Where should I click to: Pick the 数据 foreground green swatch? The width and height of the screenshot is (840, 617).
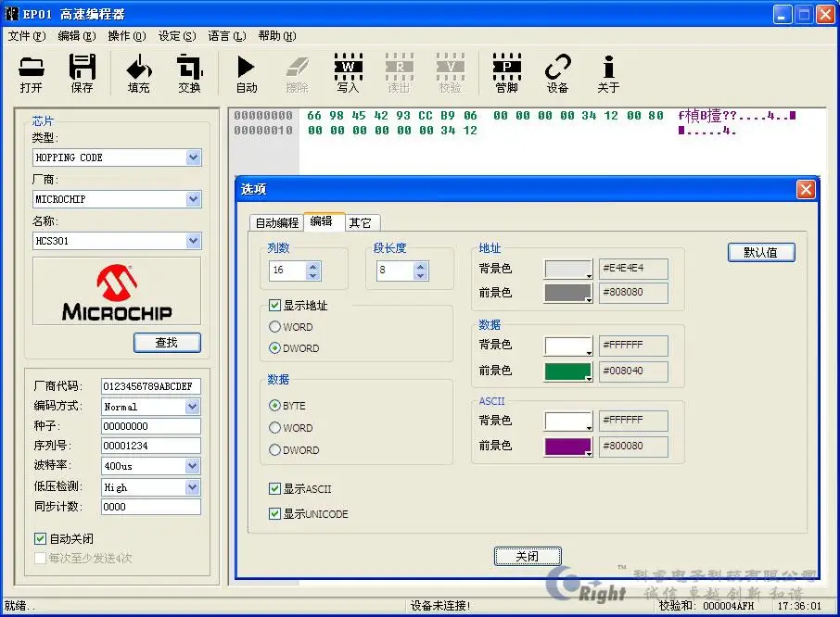pyautogui.click(x=568, y=371)
